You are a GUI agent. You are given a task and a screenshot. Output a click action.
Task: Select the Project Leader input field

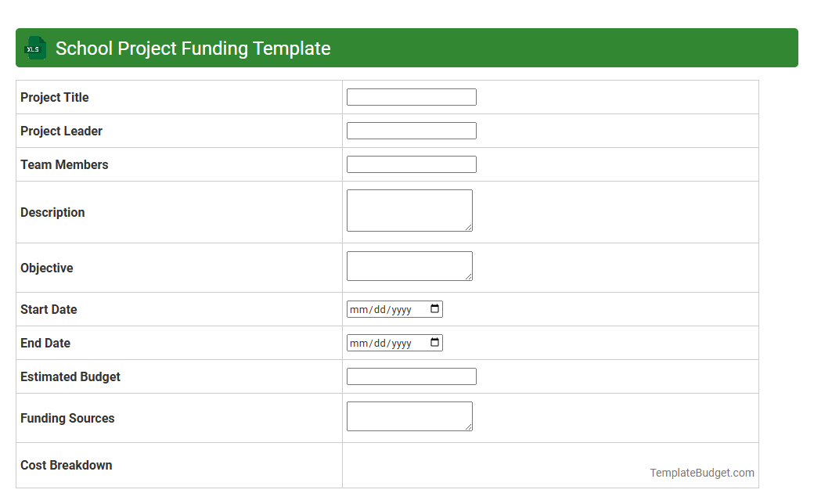coord(411,130)
